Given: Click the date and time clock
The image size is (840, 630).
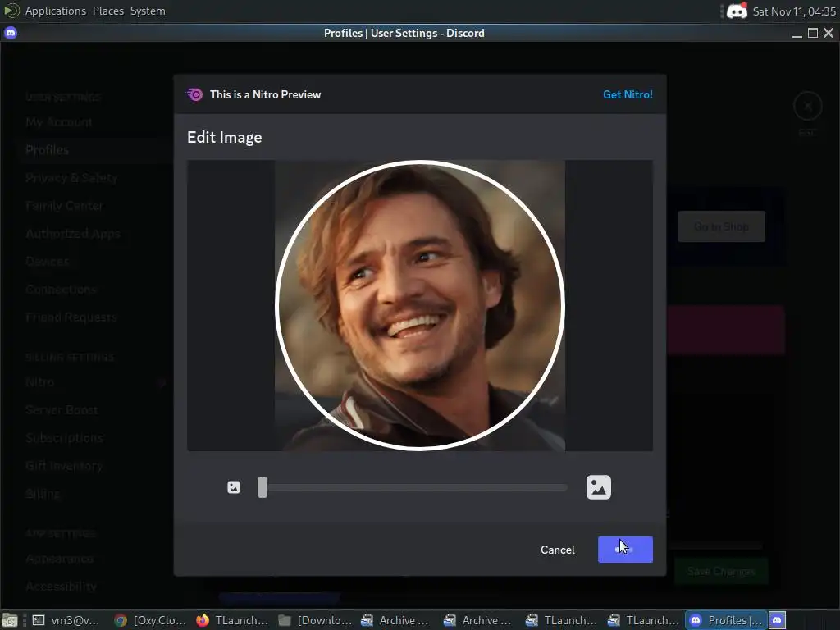Looking at the screenshot, I should click(794, 11).
